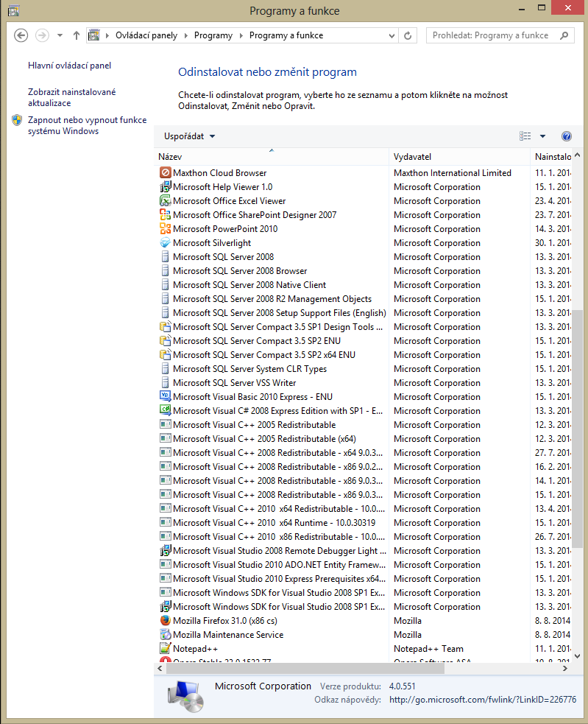Screen dimensions: 588x724
Task: Navigate to Ovládací panely breadcrumb
Action: [146, 35]
